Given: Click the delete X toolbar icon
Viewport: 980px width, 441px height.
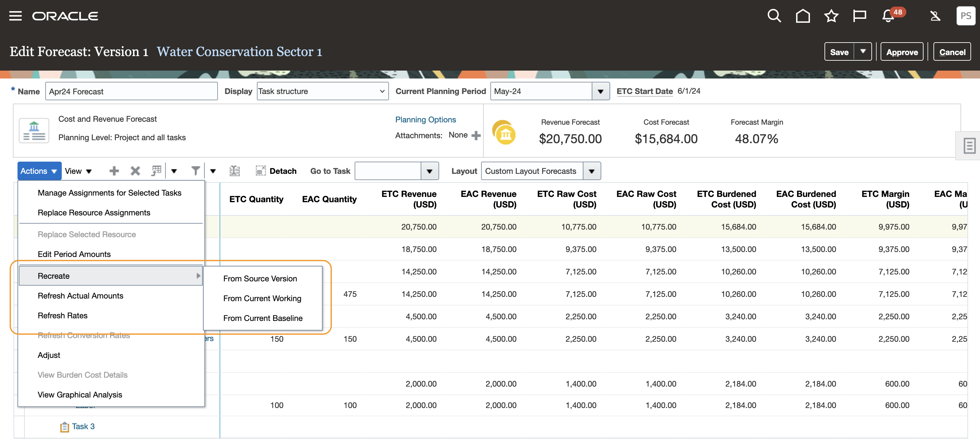Looking at the screenshot, I should click(x=135, y=171).
